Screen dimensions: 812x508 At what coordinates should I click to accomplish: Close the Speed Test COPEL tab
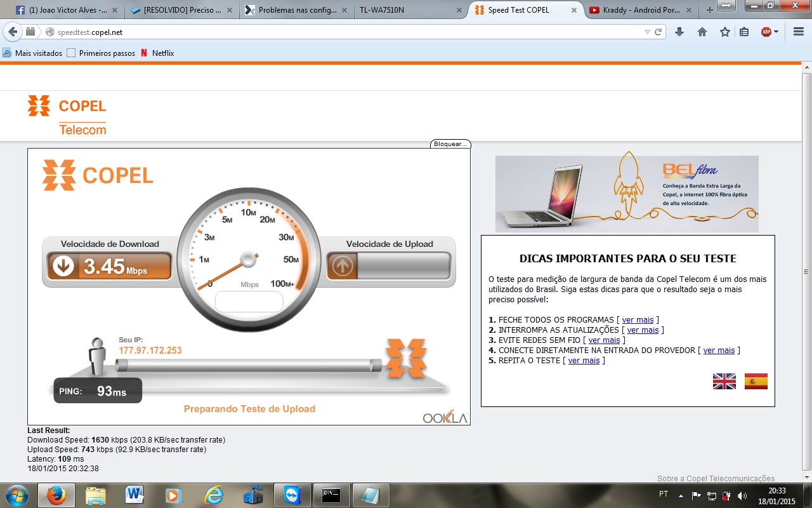[x=573, y=10]
